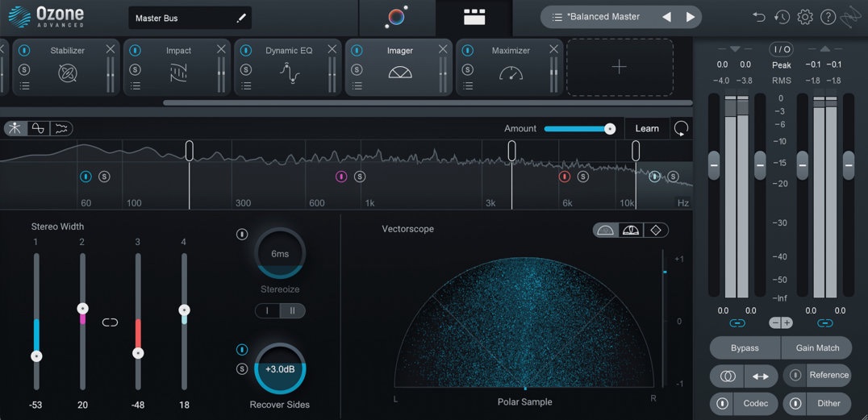Select the Polar Sample vectorscope mode icon
868x420 pixels.
coord(605,231)
